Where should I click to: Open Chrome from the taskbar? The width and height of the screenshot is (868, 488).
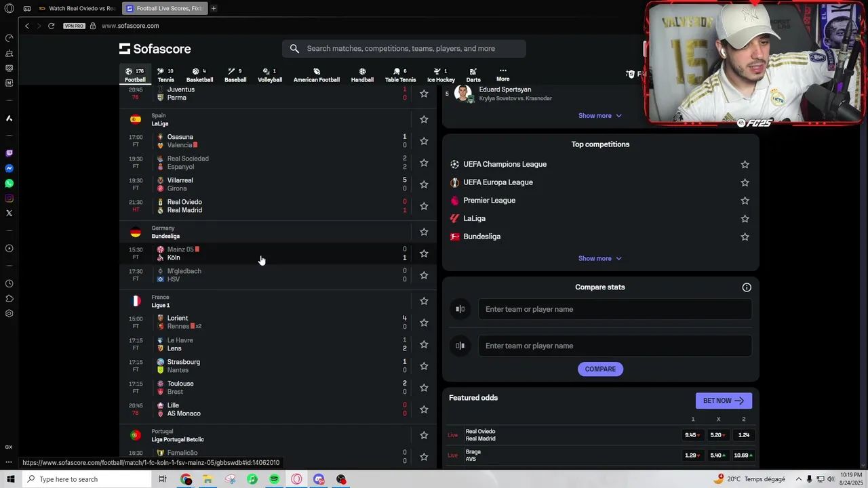(x=186, y=479)
